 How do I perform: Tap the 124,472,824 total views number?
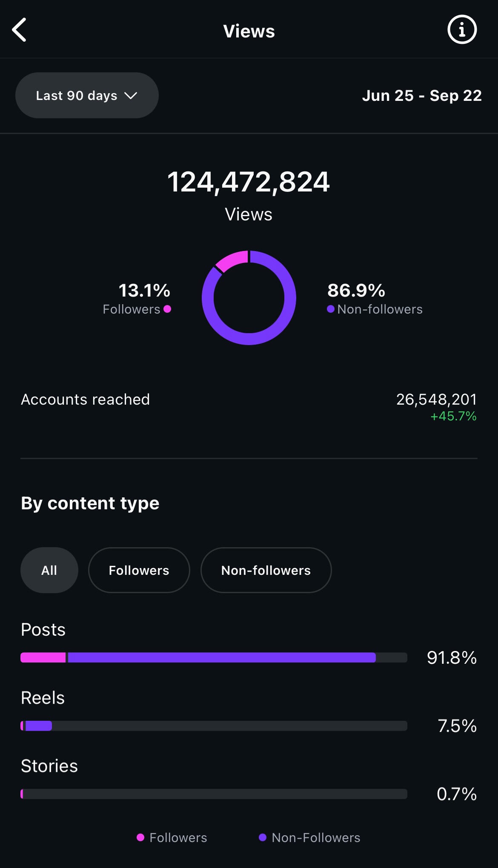[x=249, y=182]
